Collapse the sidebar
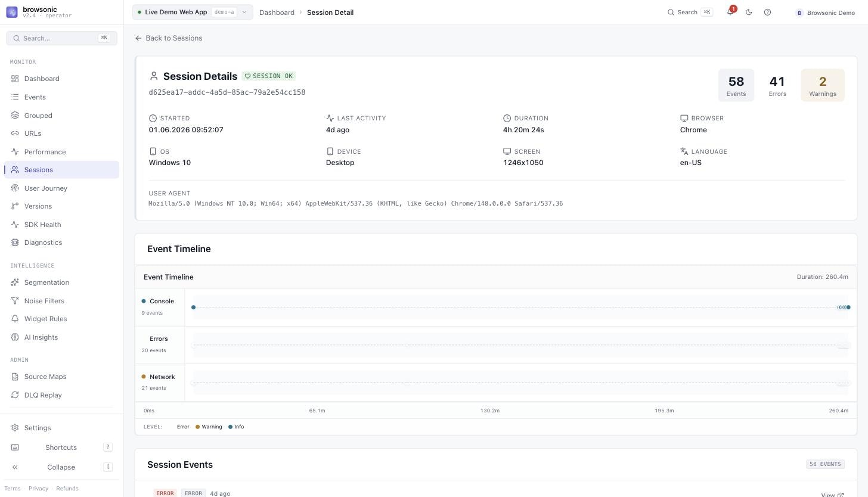 coord(61,467)
